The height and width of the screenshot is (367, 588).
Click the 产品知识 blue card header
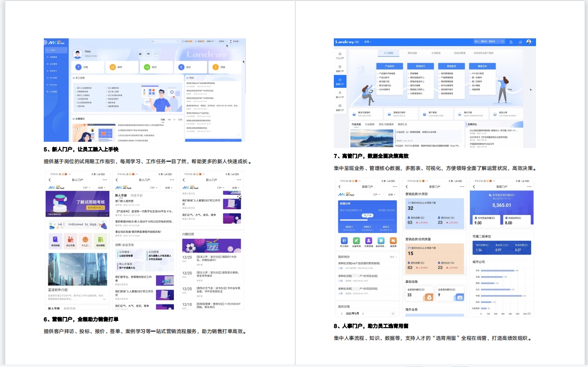(390, 66)
